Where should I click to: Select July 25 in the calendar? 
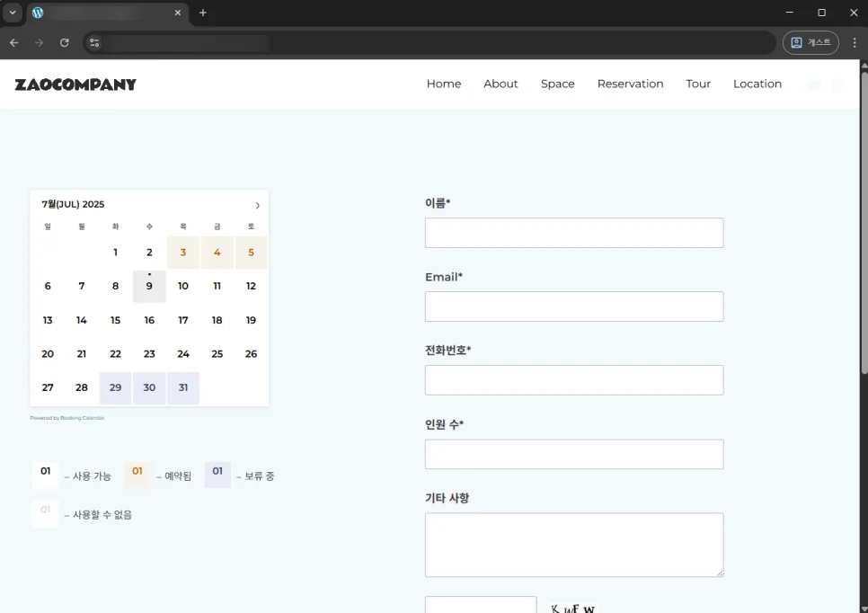click(217, 354)
